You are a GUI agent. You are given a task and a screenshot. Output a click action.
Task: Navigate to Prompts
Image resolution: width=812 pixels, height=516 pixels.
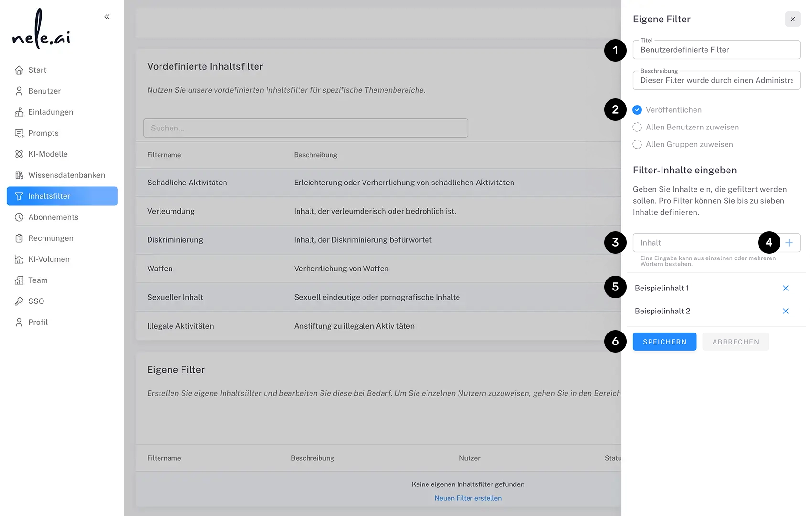coord(62,133)
